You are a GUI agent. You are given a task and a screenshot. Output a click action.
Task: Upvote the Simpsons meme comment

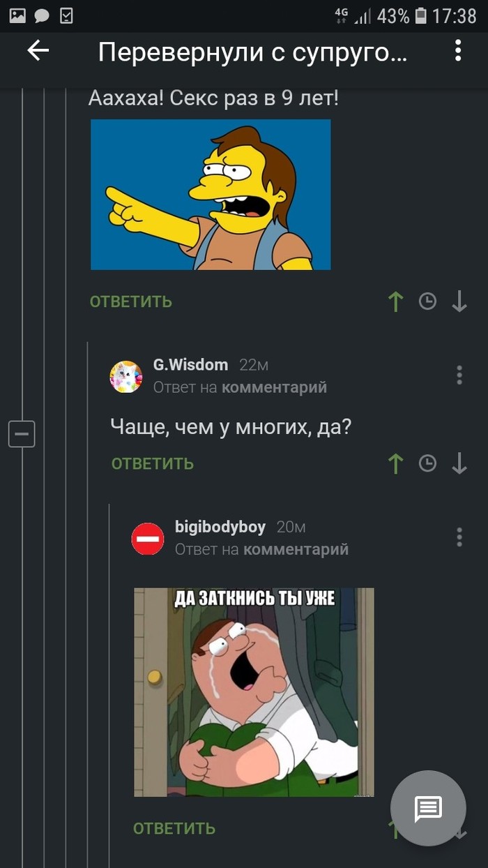[x=396, y=301]
